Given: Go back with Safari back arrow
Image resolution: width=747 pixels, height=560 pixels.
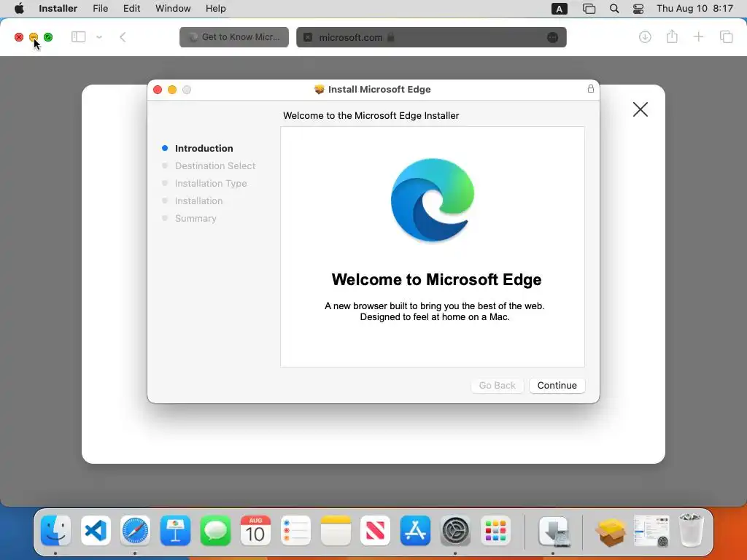Looking at the screenshot, I should [123, 37].
